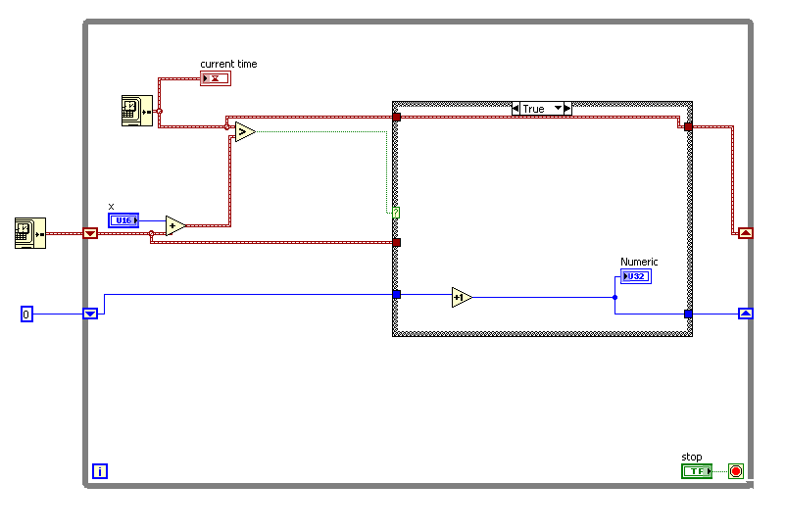Click the case selector terminal question mark

click(x=396, y=213)
